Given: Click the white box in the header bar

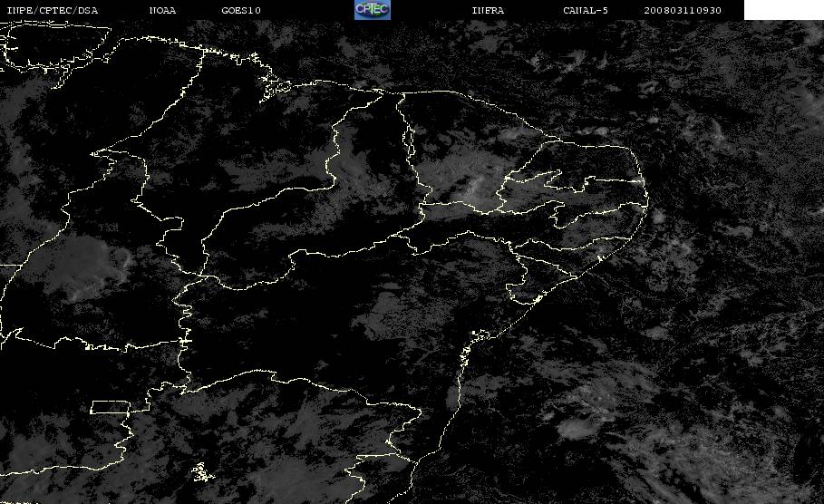Looking at the screenshot, I should (x=784, y=10).
